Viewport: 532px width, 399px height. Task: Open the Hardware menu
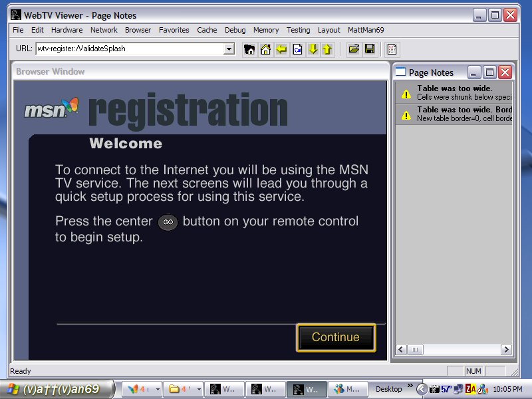pos(67,30)
